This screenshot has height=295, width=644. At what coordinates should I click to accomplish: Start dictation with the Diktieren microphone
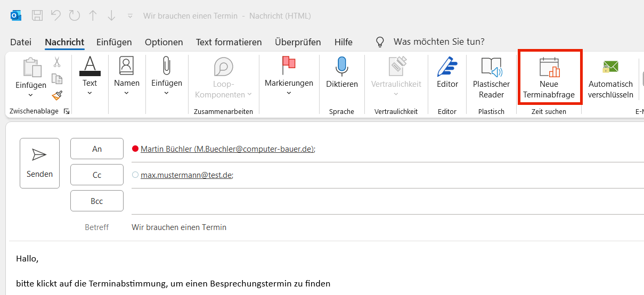(x=341, y=68)
